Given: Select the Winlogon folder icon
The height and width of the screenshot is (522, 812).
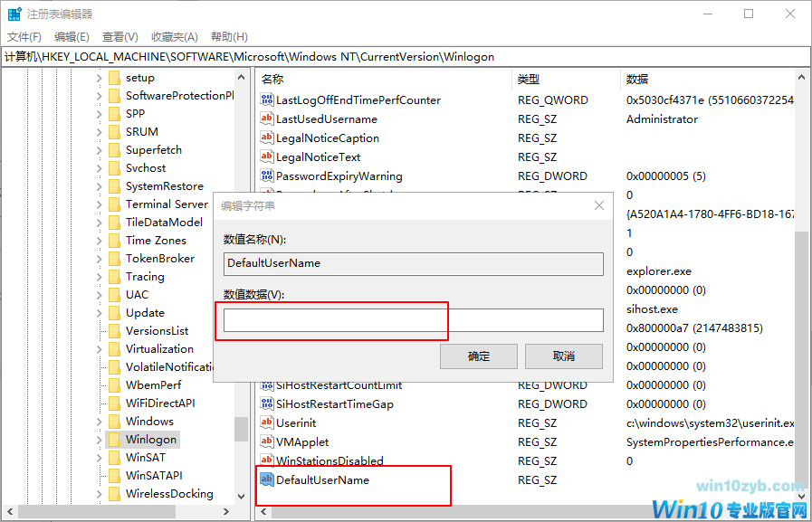Looking at the screenshot, I should [114, 440].
